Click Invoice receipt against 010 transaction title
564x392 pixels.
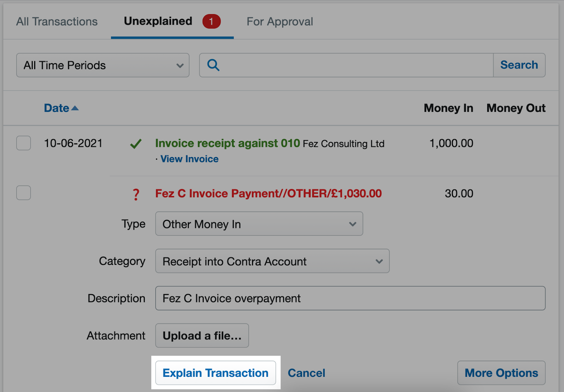(x=227, y=143)
